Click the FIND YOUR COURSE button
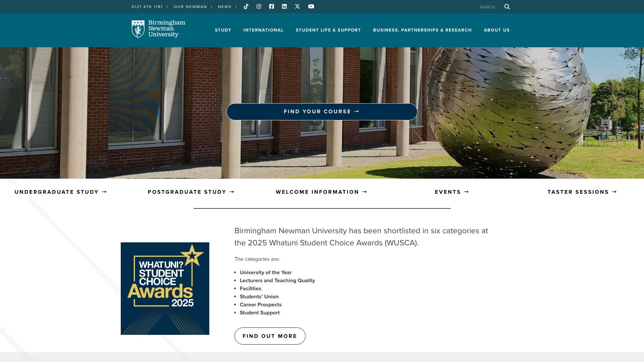 point(321,111)
